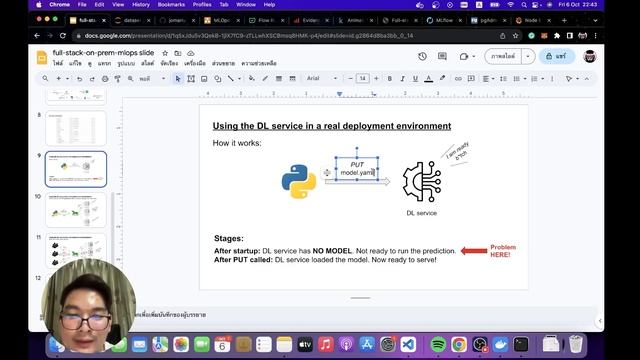Image resolution: width=640 pixels, height=360 pixels.
Task: Open the text align dropdown
Action: point(488,78)
